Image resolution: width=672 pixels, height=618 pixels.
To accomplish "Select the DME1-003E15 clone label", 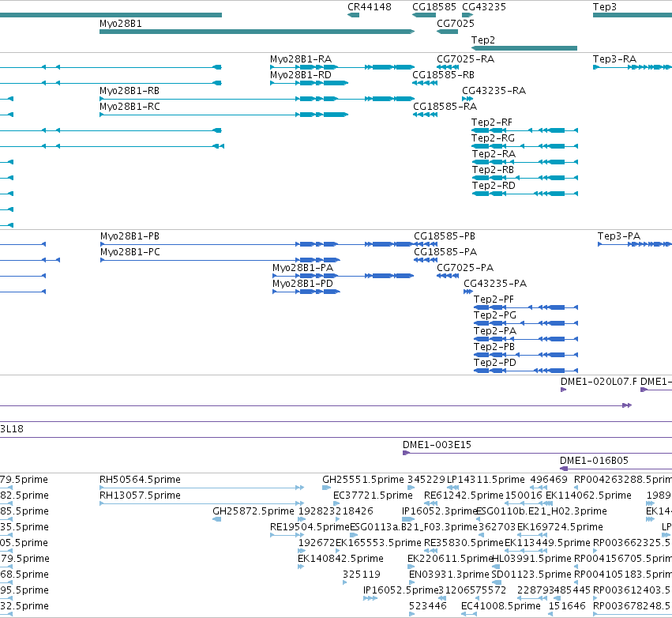I will click(x=437, y=445).
